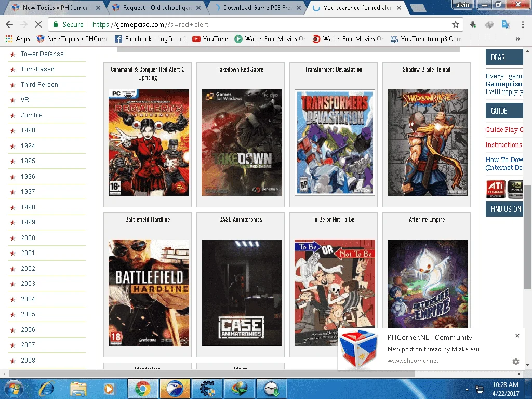Click the NVIDIA GeForce graphics badge
The width and height of the screenshot is (532, 399).
tap(515, 189)
